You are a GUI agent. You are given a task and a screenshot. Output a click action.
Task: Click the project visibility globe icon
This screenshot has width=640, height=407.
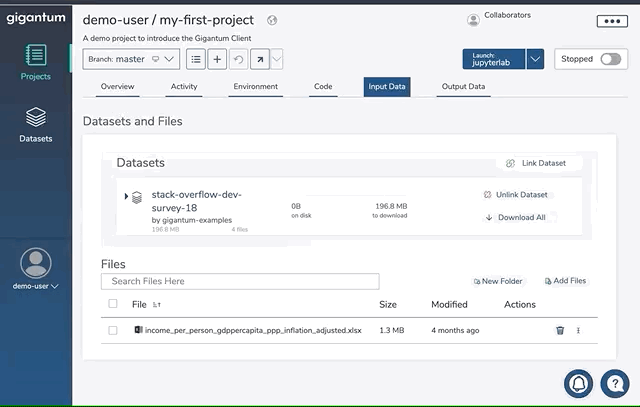pos(272,20)
